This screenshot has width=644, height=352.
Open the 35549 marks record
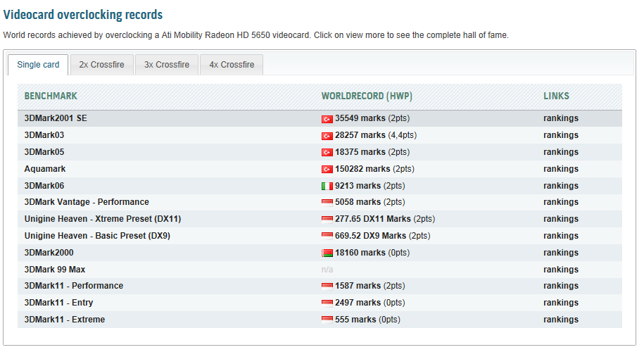tap(360, 118)
